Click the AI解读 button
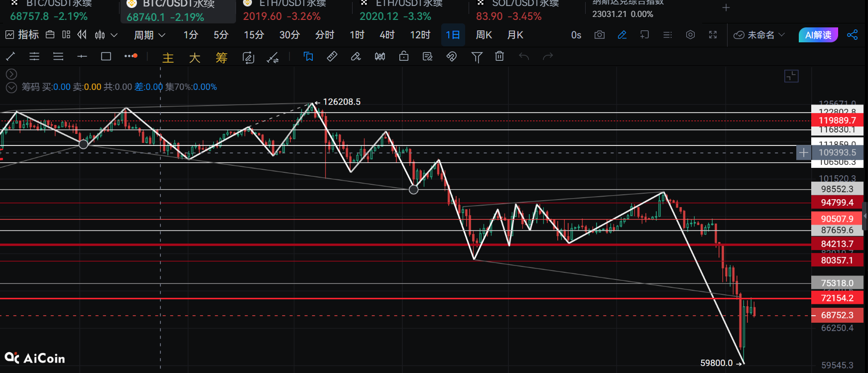The width and height of the screenshot is (868, 373). 818,35
